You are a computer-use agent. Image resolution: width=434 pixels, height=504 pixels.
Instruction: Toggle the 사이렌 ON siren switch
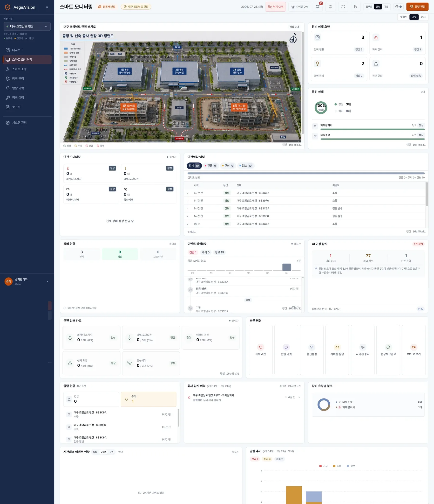pos(299,7)
